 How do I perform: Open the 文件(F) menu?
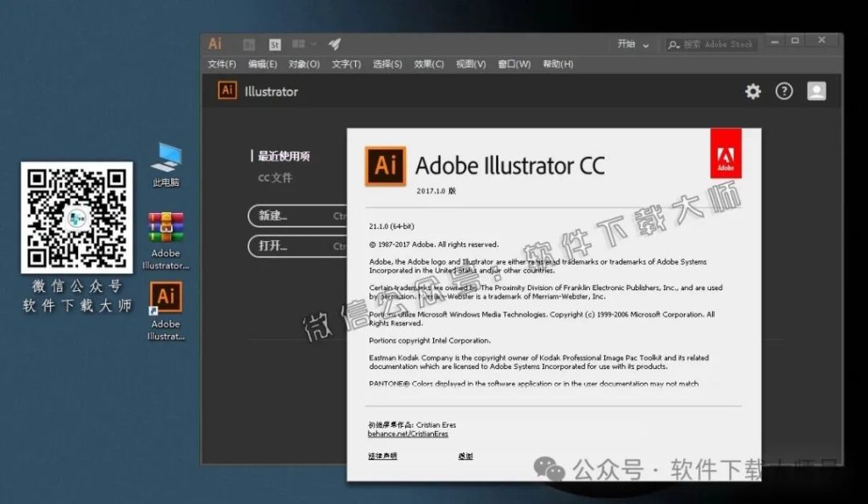pyautogui.click(x=221, y=64)
